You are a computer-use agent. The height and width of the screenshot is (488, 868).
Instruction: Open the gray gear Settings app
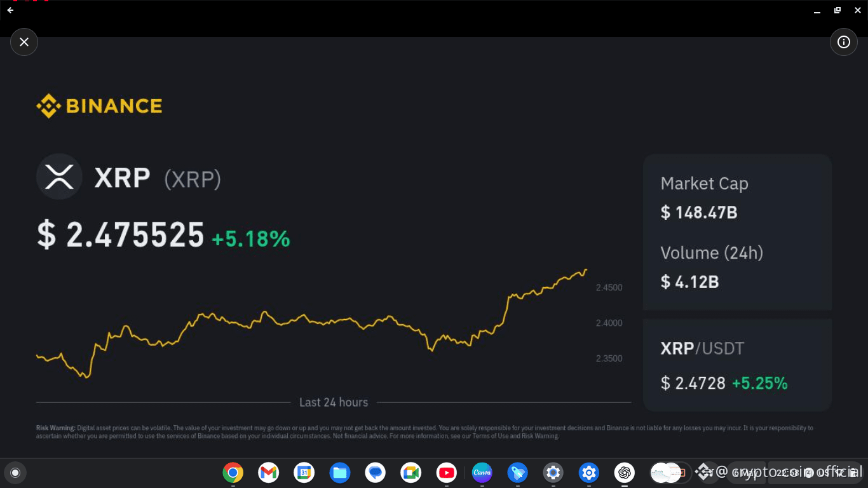click(553, 473)
